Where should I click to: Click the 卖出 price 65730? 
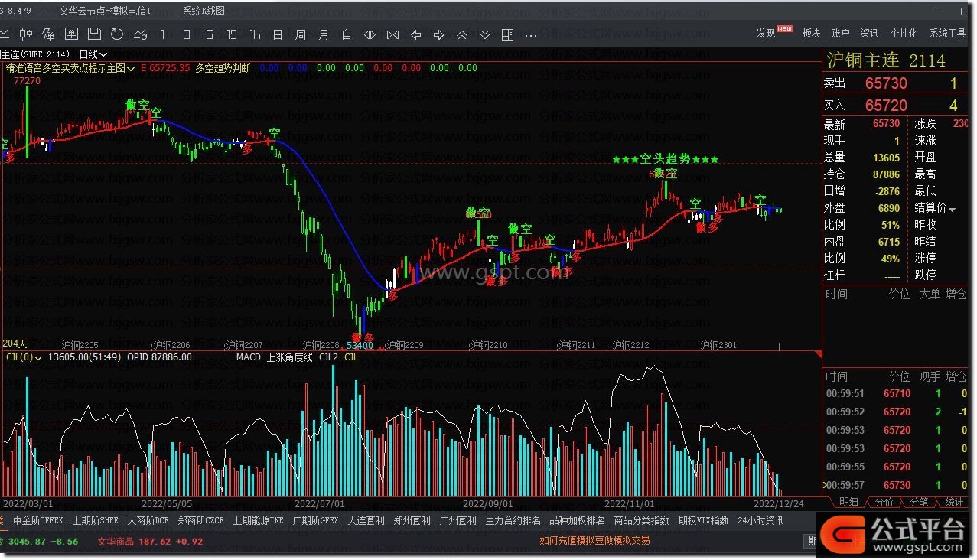tap(886, 84)
